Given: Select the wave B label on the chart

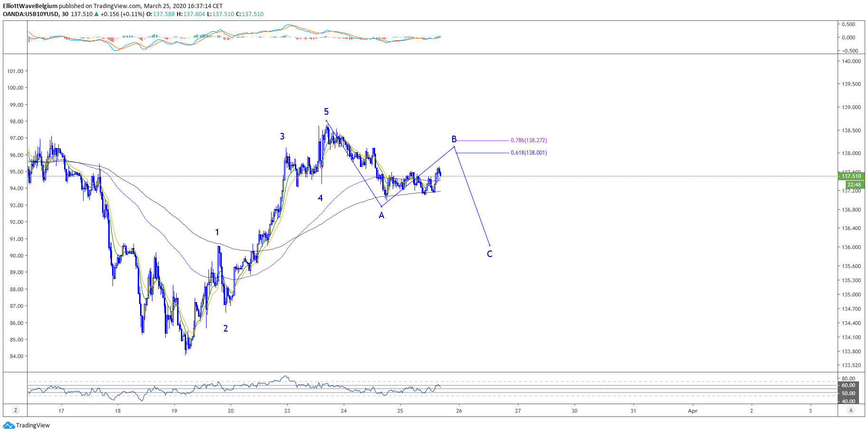Looking at the screenshot, I should click(x=454, y=139).
